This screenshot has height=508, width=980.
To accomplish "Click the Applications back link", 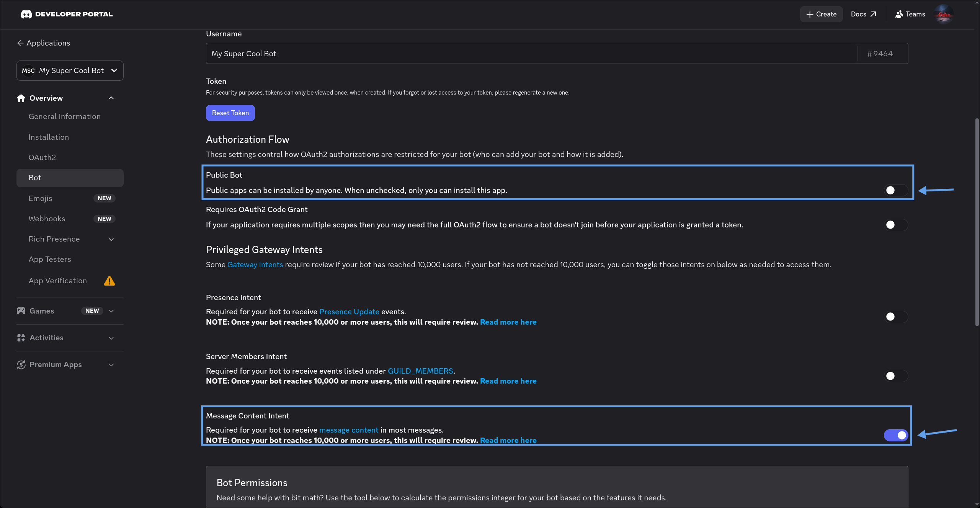I will coord(44,43).
